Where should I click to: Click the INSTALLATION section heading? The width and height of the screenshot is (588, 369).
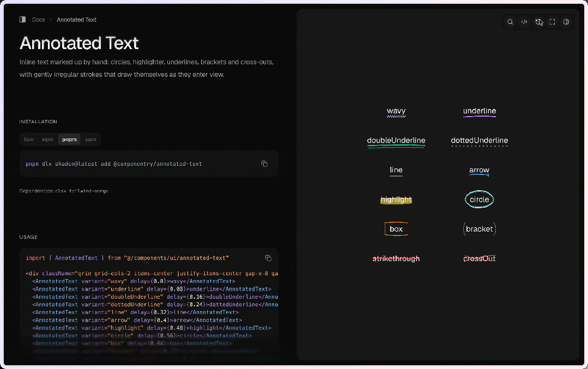coord(38,122)
